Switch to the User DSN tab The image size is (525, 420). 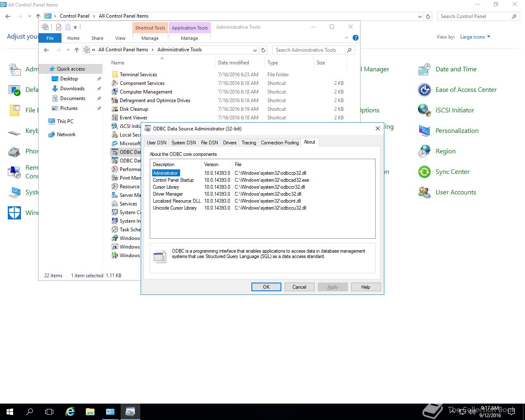coord(157,143)
